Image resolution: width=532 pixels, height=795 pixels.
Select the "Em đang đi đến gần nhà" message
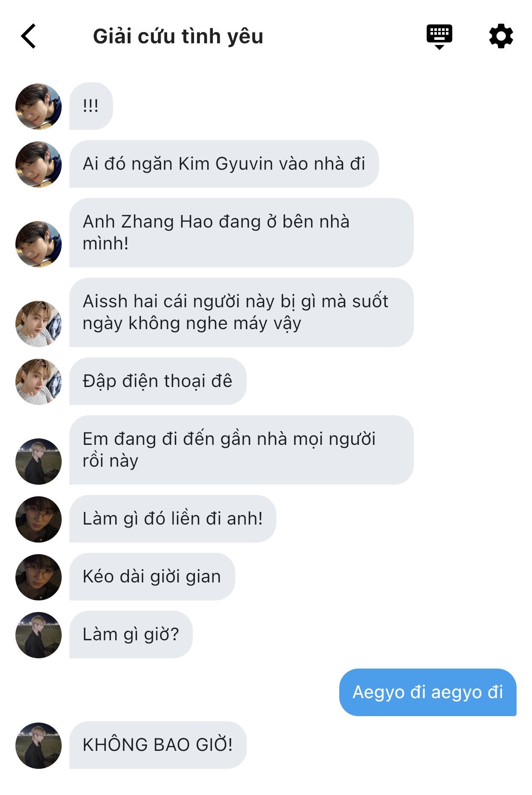coord(241,450)
